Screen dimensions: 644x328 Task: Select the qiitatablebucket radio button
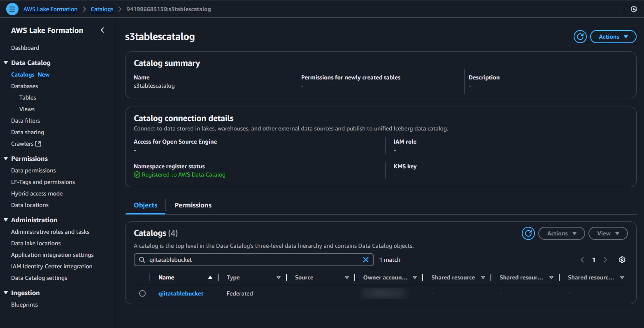(142, 293)
